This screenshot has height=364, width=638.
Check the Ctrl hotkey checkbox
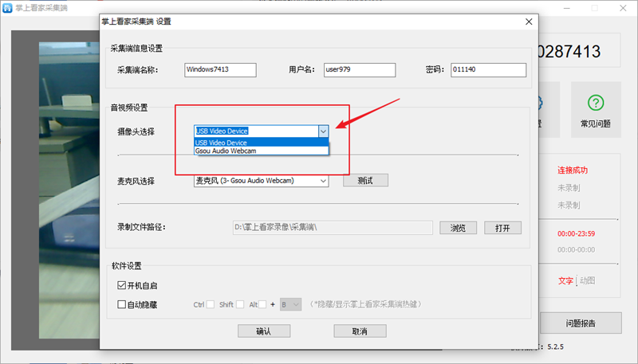pos(211,304)
